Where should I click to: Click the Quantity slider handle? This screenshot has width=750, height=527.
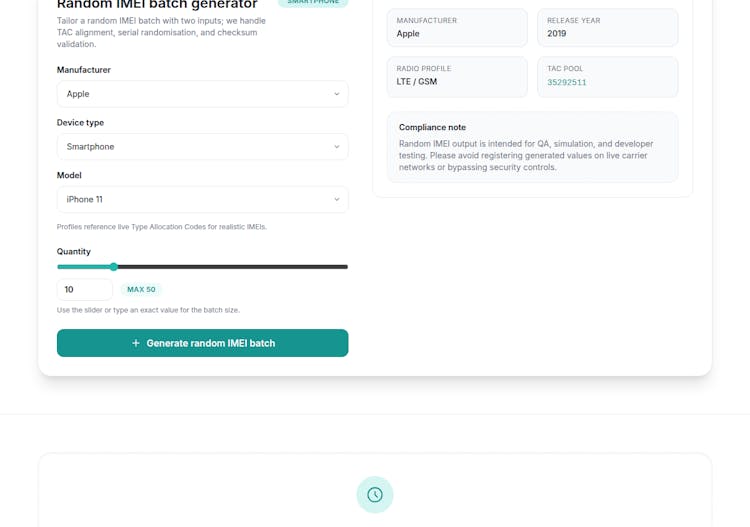tap(114, 267)
